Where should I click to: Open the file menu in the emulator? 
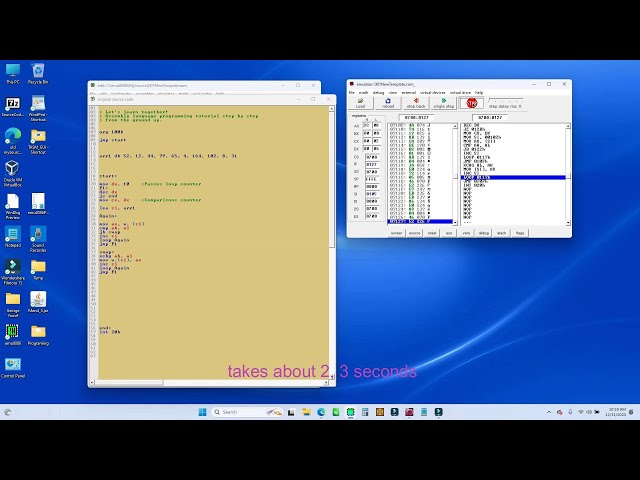coord(352,93)
